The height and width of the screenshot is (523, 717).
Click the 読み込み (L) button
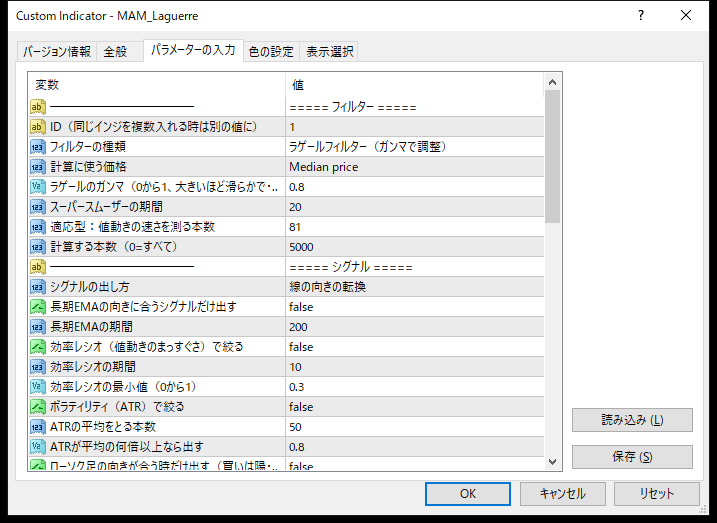tap(632, 420)
